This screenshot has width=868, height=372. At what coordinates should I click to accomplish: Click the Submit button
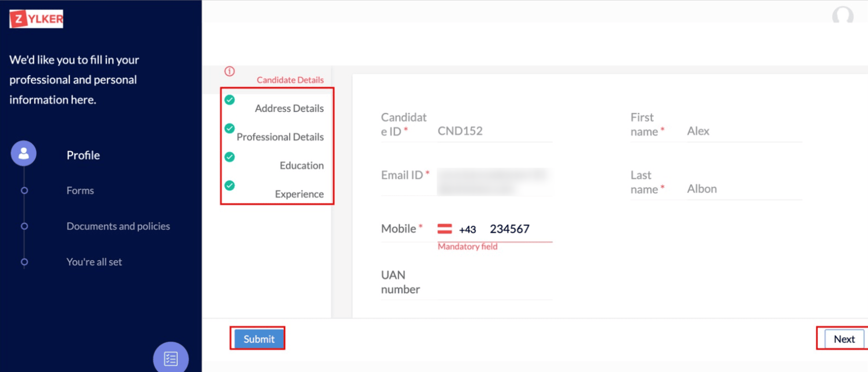click(259, 339)
